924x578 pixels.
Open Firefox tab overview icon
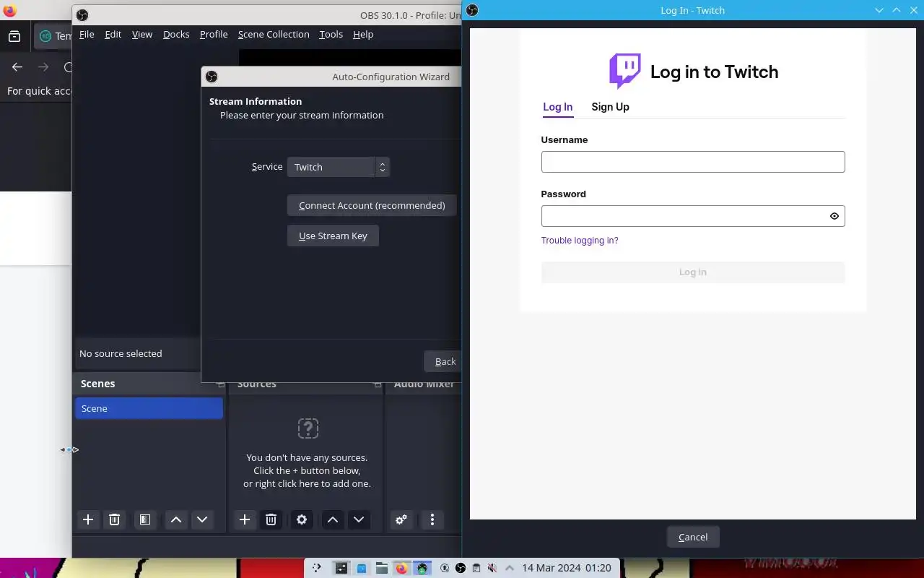pyautogui.click(x=14, y=36)
